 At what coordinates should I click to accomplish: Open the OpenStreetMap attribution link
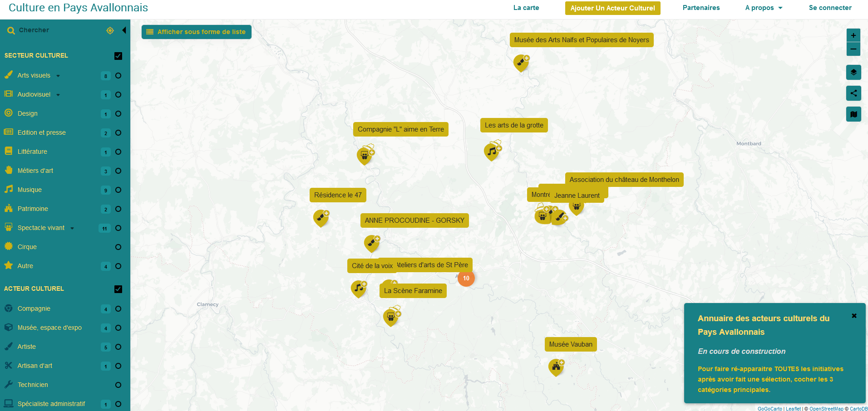[x=826, y=409]
